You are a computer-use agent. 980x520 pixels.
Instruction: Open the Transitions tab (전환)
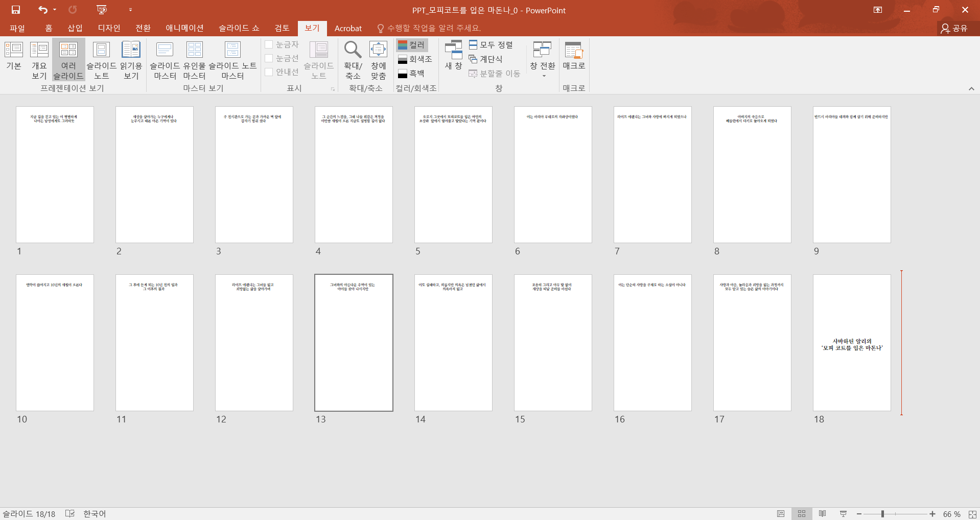pos(143,28)
